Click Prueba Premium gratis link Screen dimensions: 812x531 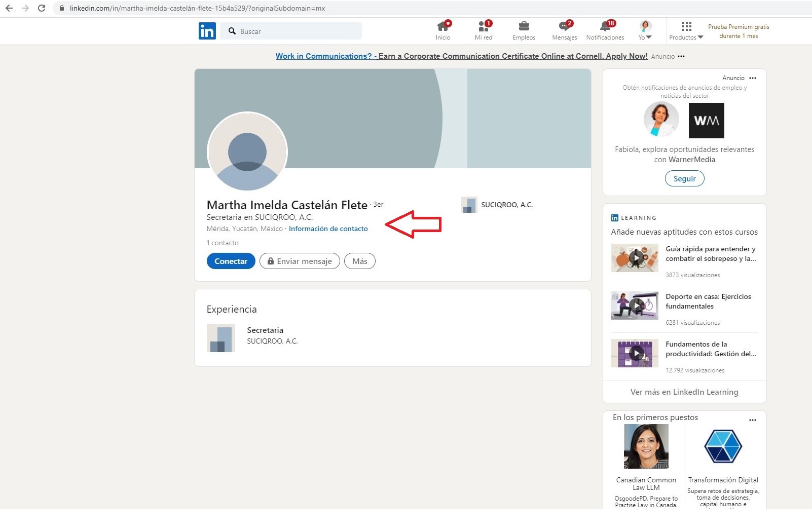tap(739, 31)
